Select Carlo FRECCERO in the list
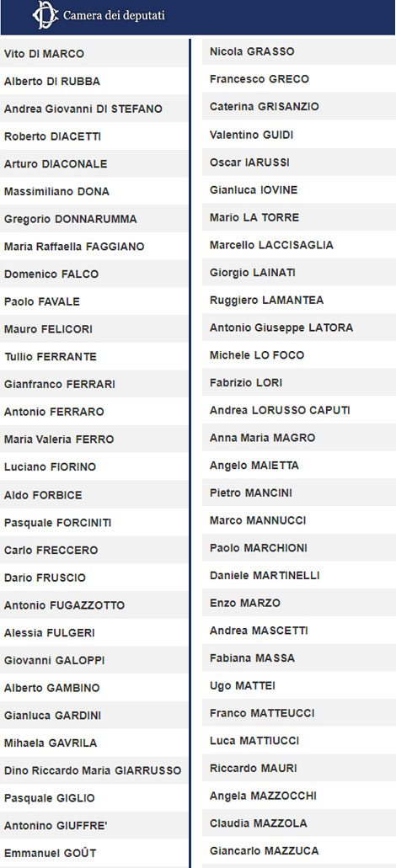Viewport: 396px width, 868px height. coord(94,550)
